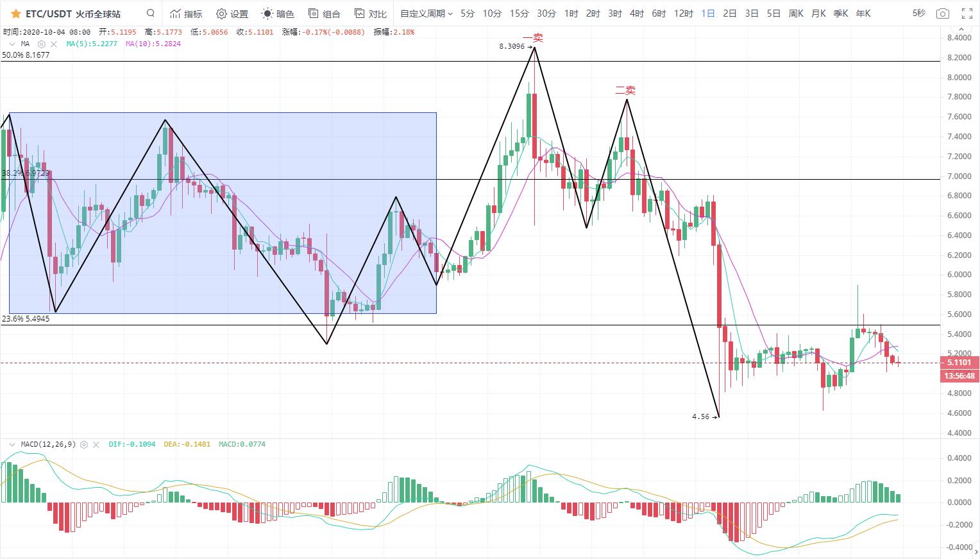This screenshot has width=980, height=559.
Task: Select the 月K monthly timeframe
Action: (x=818, y=13)
